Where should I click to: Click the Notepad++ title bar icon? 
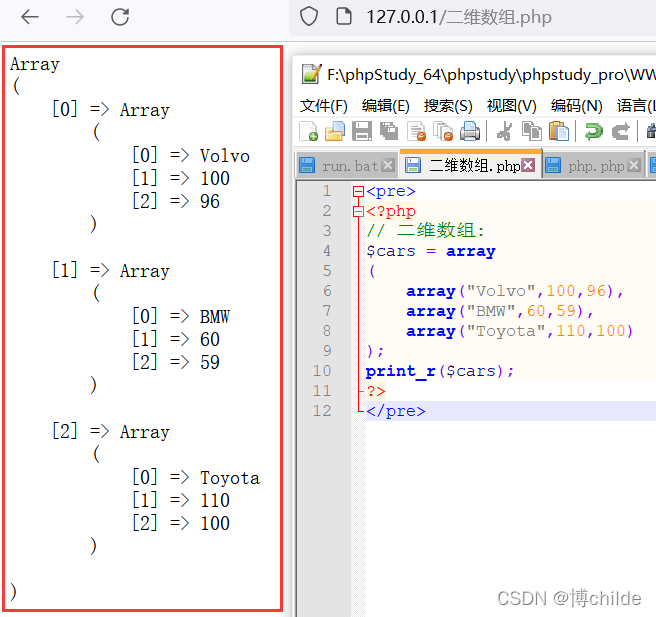[311, 74]
